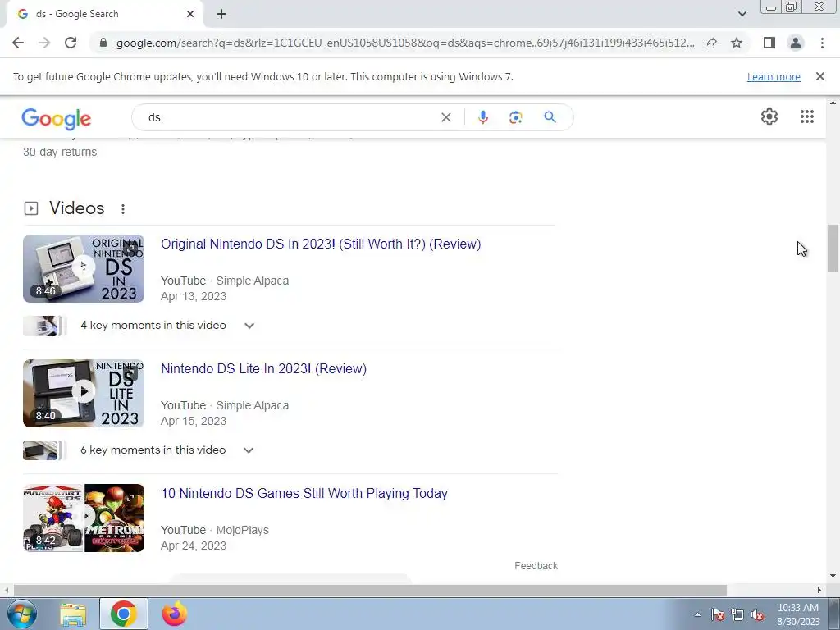
Task: Bookmark this page with the star icon
Action: (x=737, y=43)
